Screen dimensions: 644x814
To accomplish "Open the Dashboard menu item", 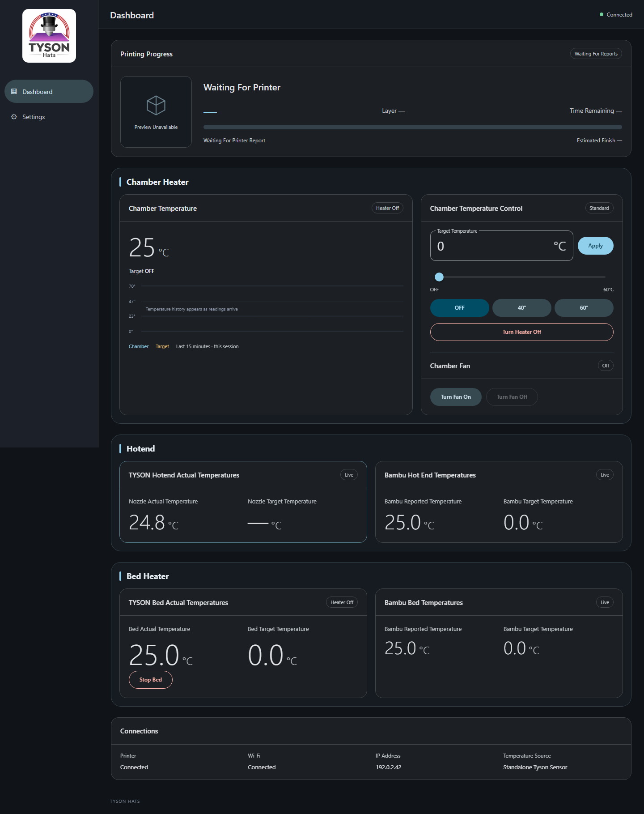I will pos(49,91).
